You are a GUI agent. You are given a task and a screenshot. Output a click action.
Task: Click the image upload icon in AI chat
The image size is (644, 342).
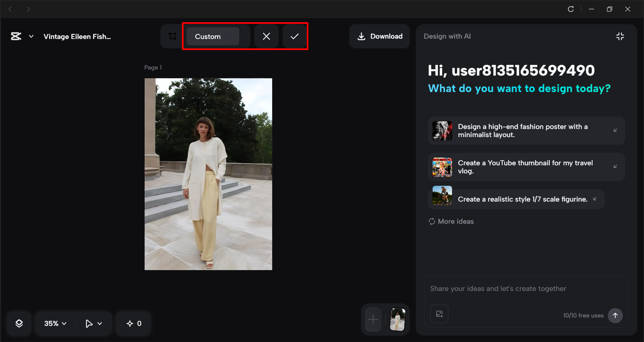(439, 314)
